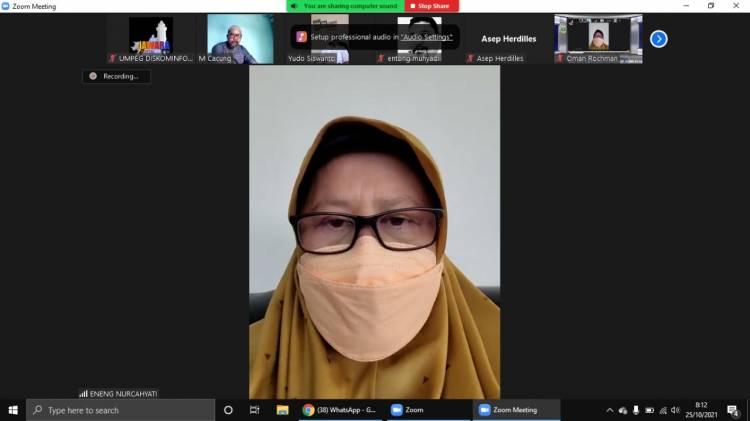Switch to the Zoom taskbar window

(408, 410)
